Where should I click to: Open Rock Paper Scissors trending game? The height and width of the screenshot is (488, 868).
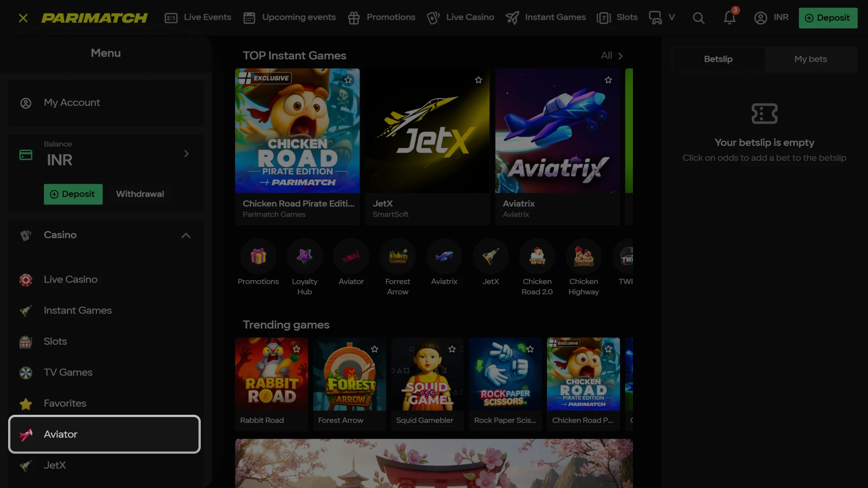coord(505,374)
